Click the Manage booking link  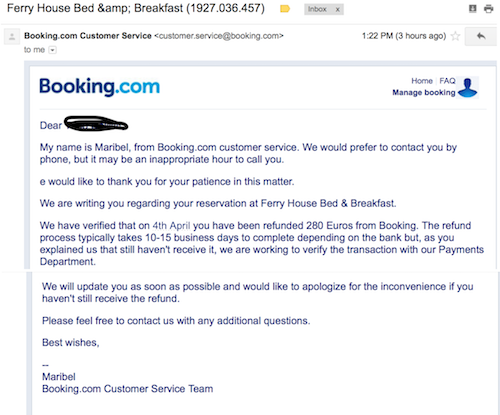click(424, 92)
